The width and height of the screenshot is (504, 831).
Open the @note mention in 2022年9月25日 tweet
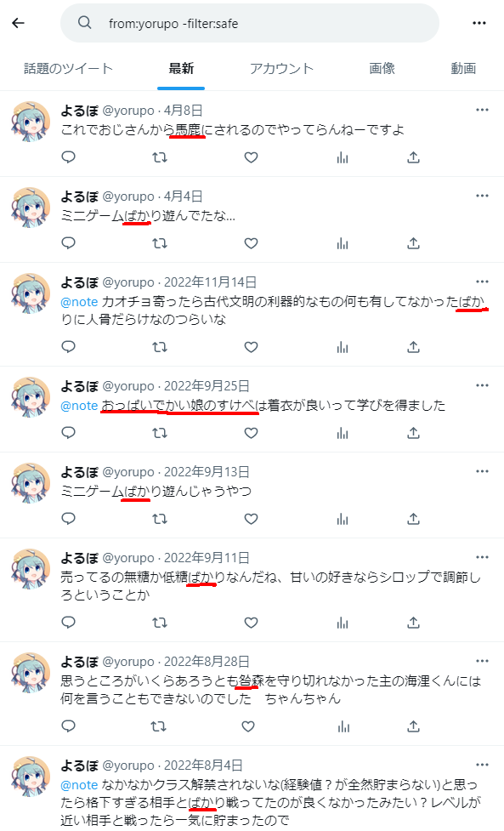click(79, 406)
